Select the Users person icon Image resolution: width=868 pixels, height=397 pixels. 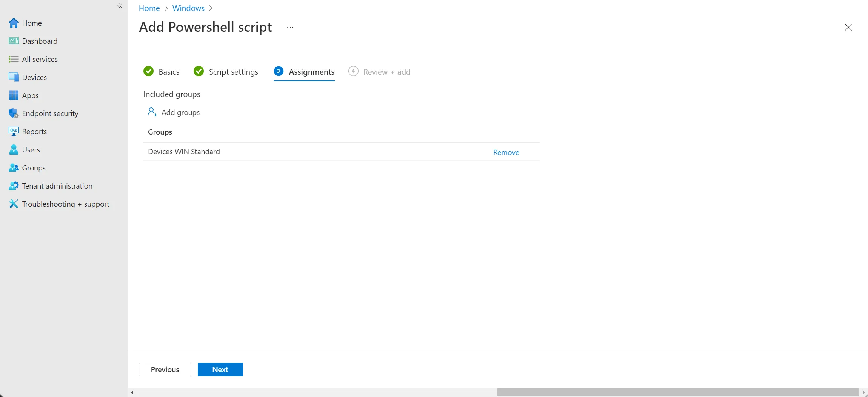point(14,150)
